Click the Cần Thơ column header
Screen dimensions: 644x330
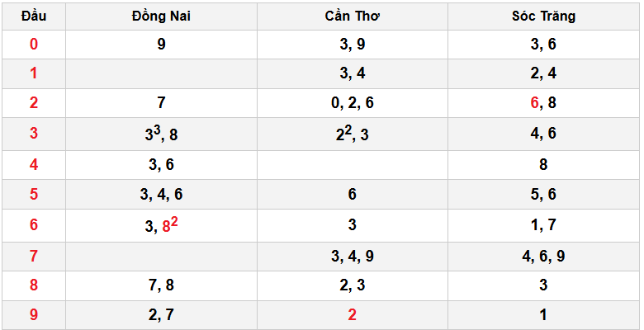pos(353,16)
